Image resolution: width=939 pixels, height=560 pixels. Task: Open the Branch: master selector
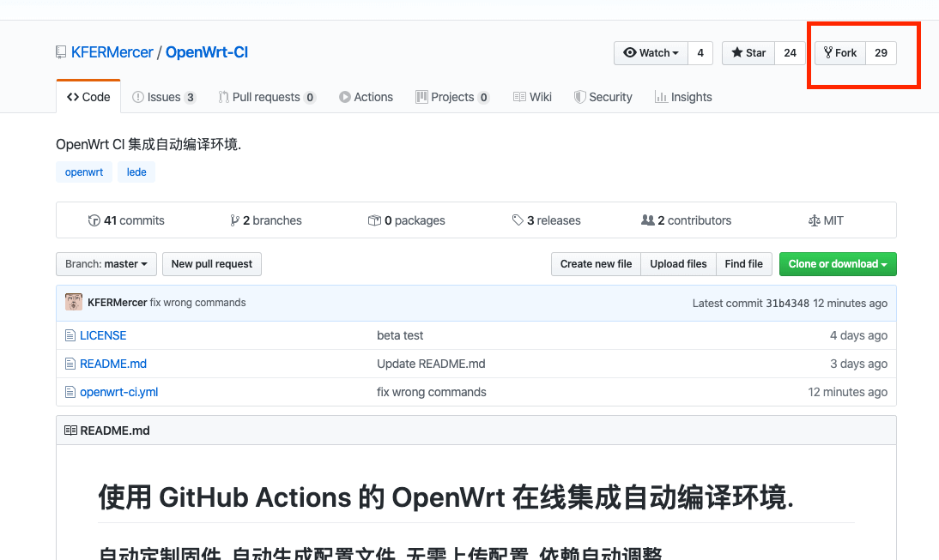coord(106,264)
